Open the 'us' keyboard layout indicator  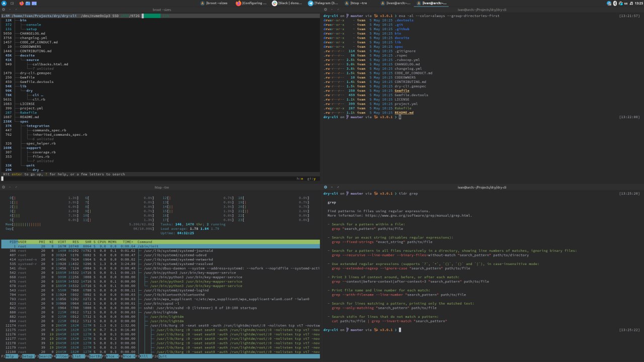(626, 3)
